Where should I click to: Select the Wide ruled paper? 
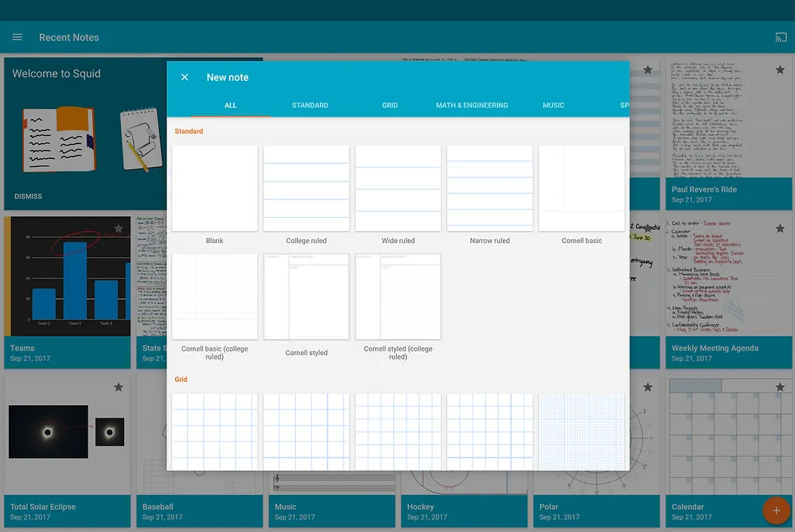[398, 188]
